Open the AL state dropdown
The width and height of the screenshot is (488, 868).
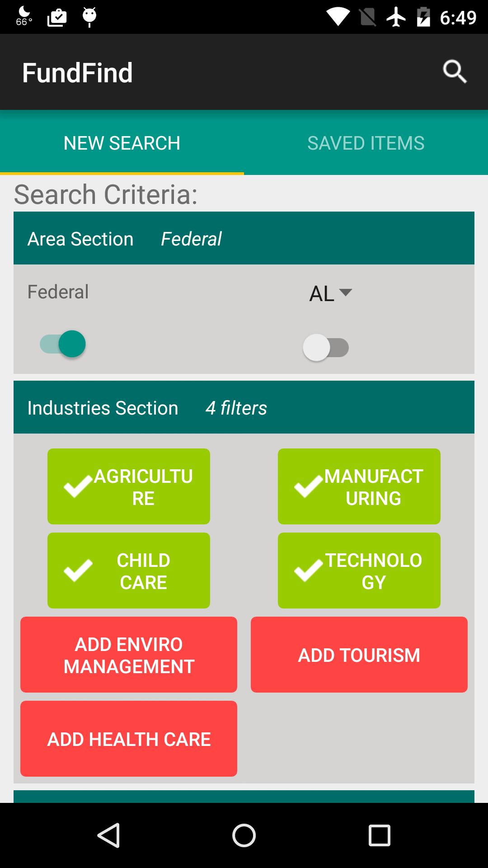pos(330,293)
